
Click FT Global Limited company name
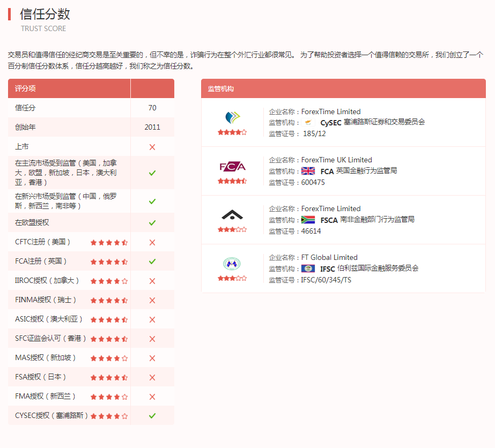[329, 257]
